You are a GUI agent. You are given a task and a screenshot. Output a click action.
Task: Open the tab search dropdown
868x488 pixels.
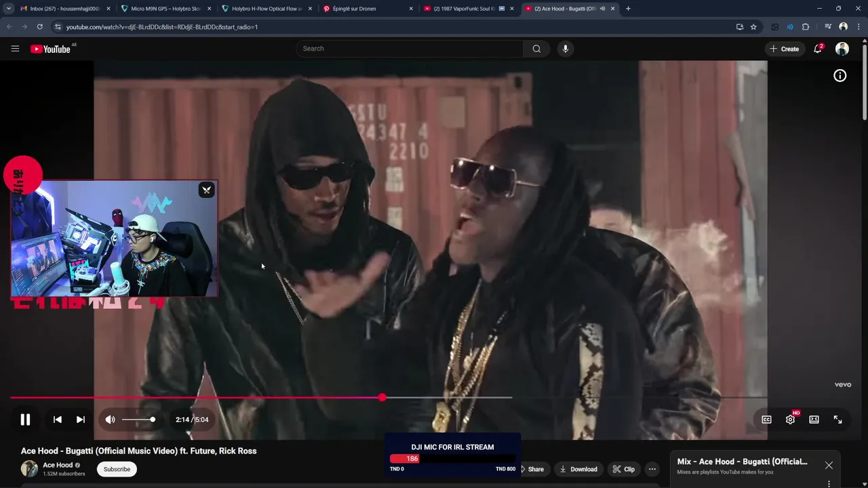pos(8,9)
